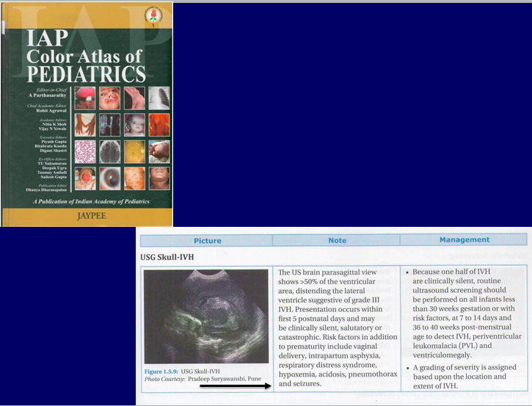Select the eye close-up cover thumbnail

(109, 178)
